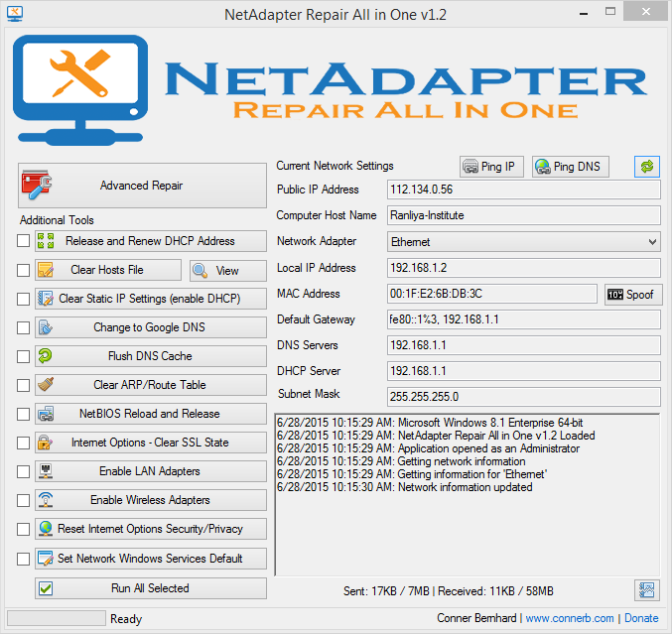This screenshot has height=634, width=672.
Task: Click the Change to Google DNS label
Action: (x=149, y=327)
